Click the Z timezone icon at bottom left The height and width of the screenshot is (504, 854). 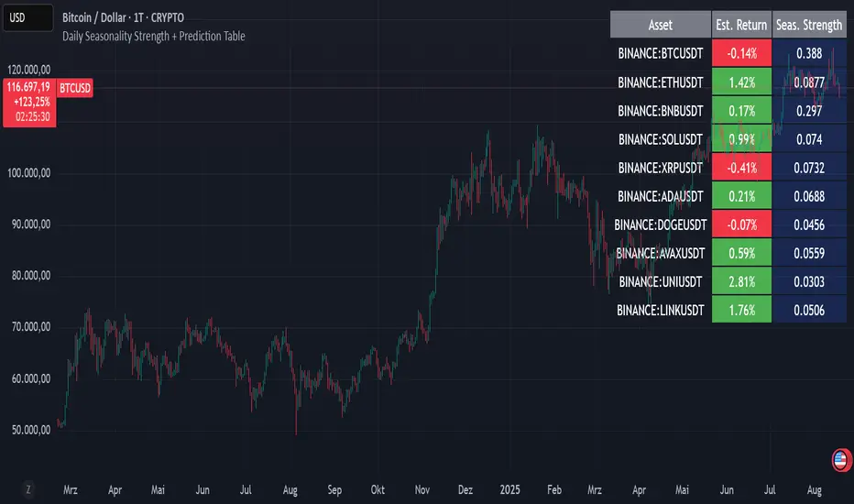(x=28, y=489)
